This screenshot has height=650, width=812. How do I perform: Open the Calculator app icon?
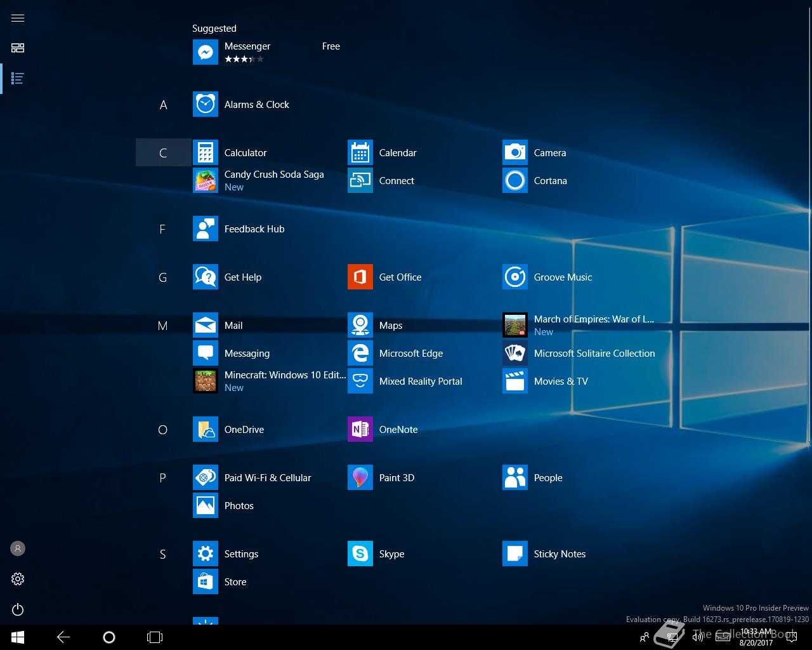tap(206, 152)
